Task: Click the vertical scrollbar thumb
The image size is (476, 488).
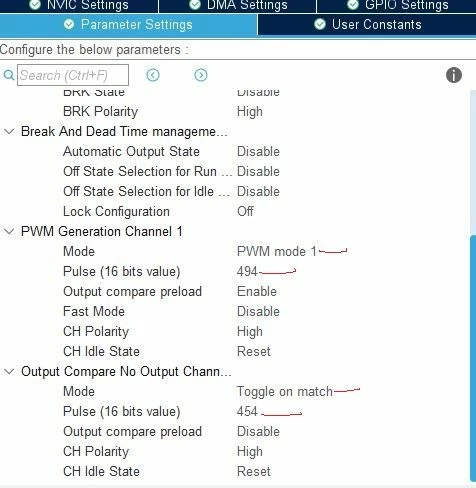Action: [x=473, y=359]
